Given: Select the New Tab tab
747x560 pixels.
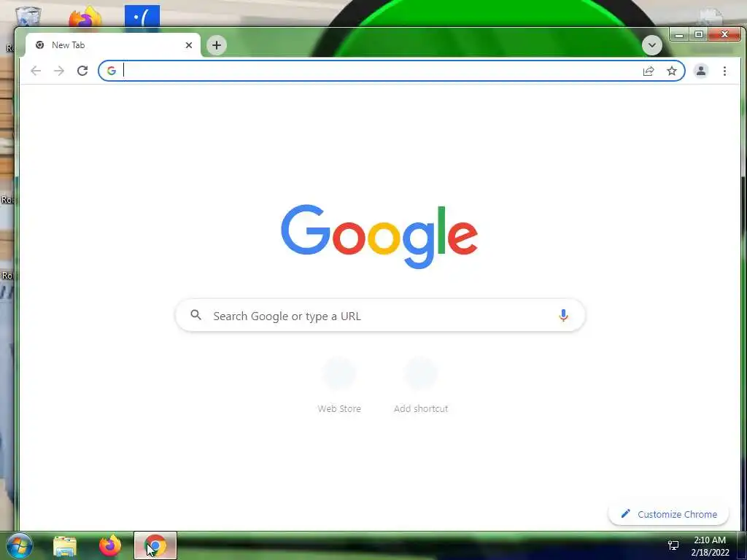Looking at the screenshot, I should tap(113, 45).
